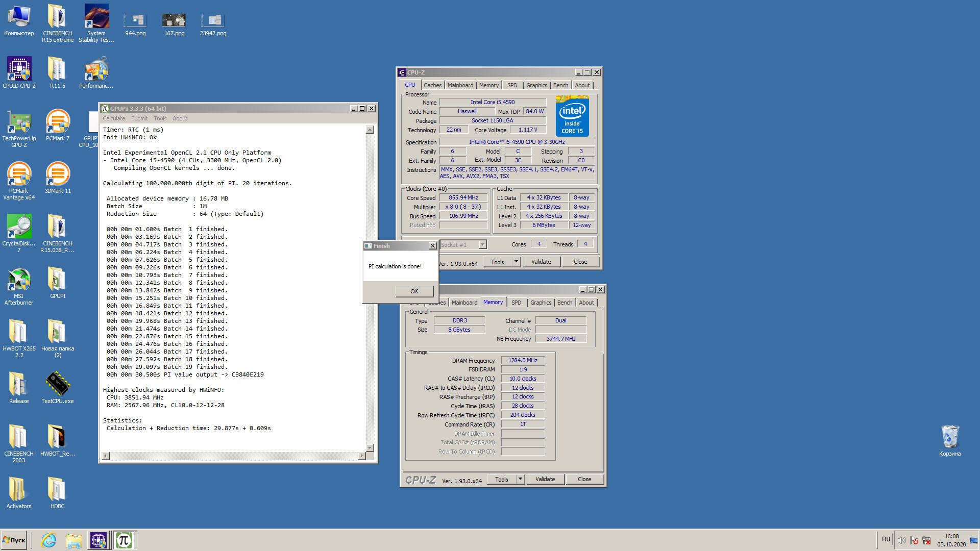The width and height of the screenshot is (980, 551).
Task: Open the Release folder
Action: 19,388
